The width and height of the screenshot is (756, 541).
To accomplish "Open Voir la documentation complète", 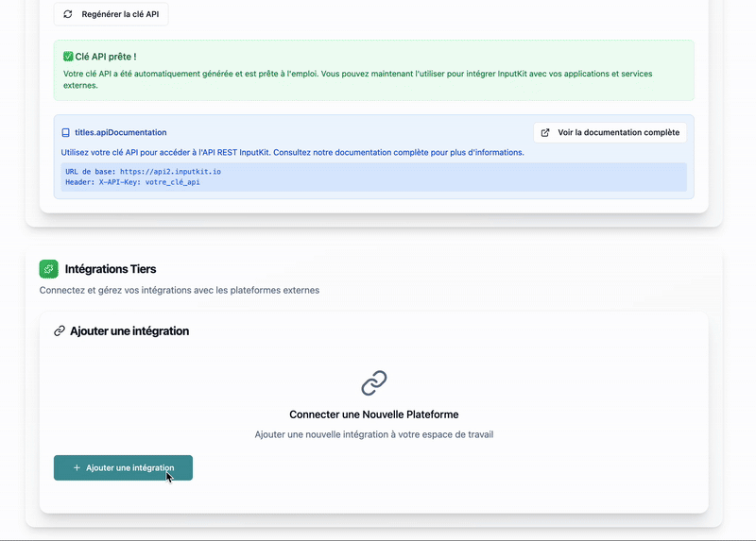I will point(610,132).
